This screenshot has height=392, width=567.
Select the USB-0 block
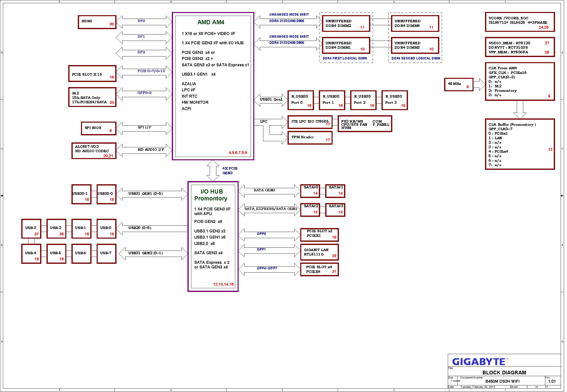pyautogui.click(x=107, y=229)
